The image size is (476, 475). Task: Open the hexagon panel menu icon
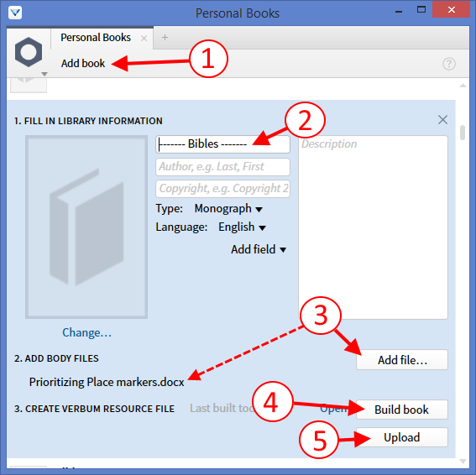coord(29,52)
